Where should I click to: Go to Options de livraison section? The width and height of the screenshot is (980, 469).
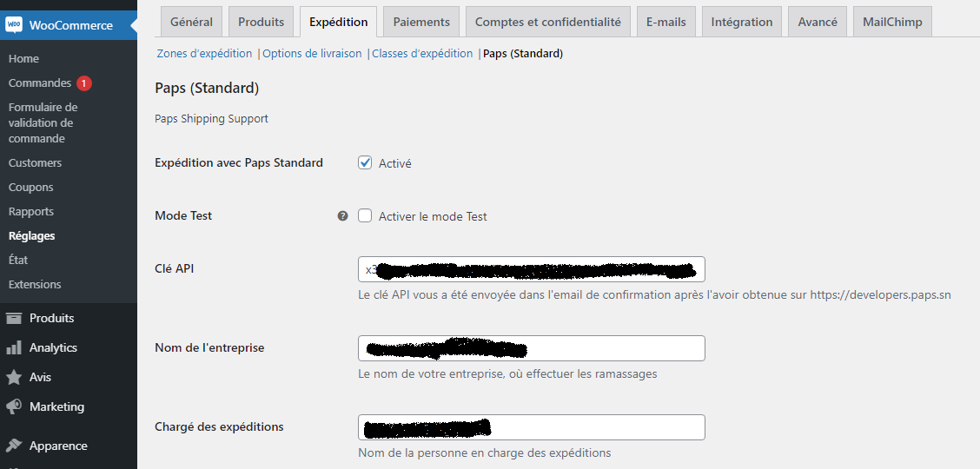point(312,54)
